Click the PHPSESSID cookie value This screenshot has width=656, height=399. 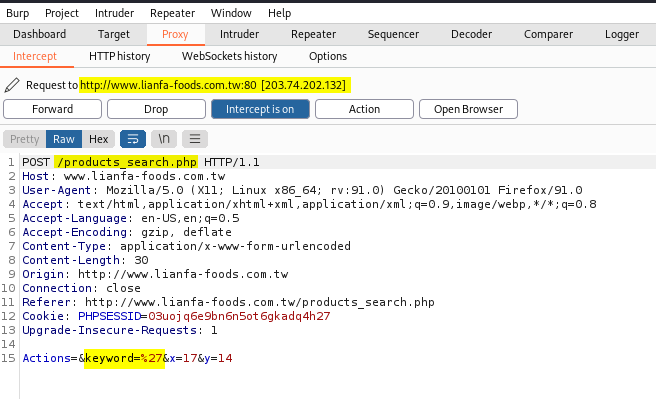(239, 316)
